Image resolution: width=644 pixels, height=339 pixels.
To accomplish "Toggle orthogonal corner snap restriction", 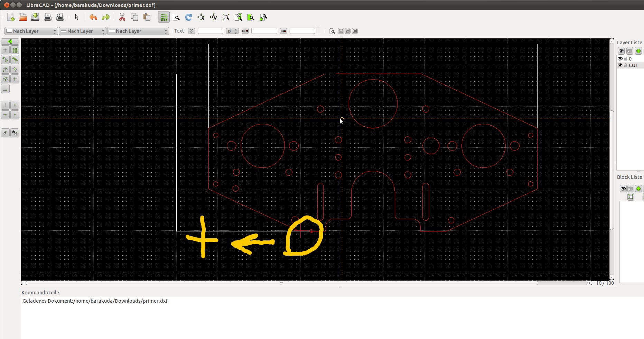I will pos(5,89).
